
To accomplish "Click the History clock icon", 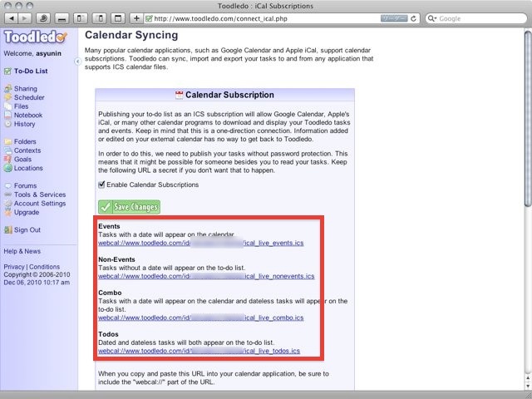I will pyautogui.click(x=7, y=124).
